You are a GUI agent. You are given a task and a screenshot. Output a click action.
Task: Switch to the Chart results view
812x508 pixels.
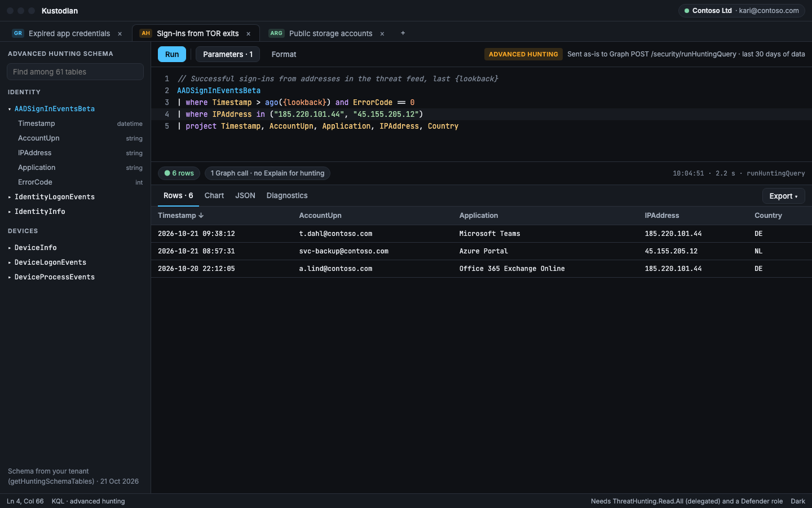pos(214,195)
